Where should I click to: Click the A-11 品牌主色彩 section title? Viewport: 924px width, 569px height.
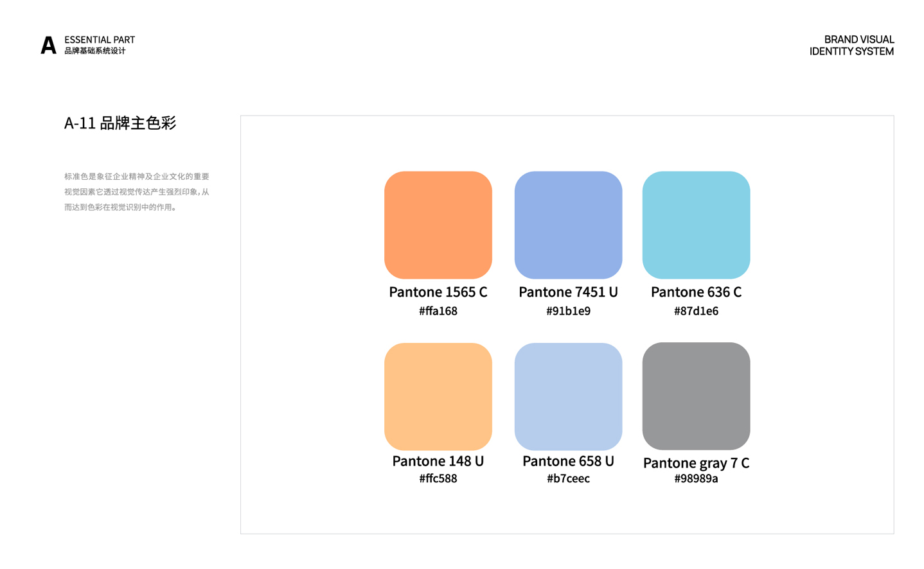point(120,123)
